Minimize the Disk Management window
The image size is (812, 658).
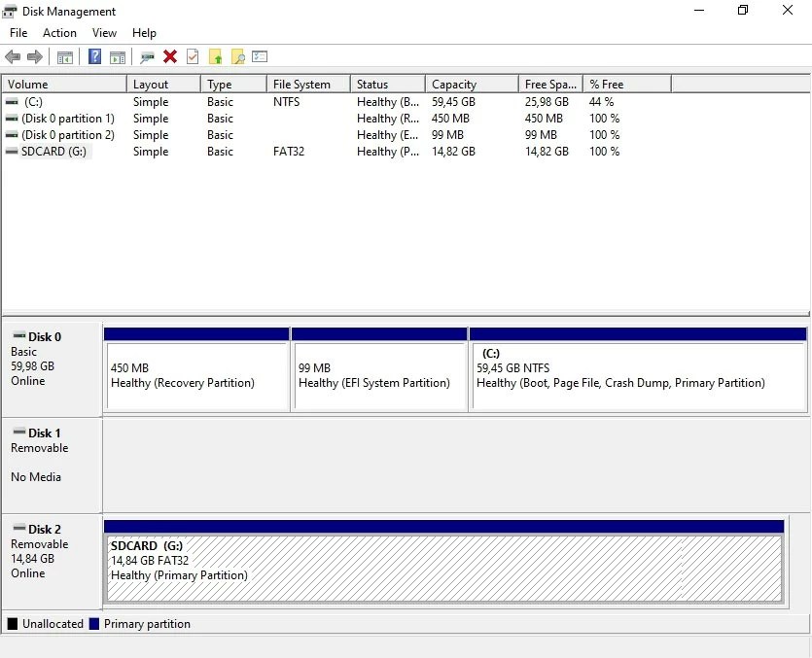699,10
